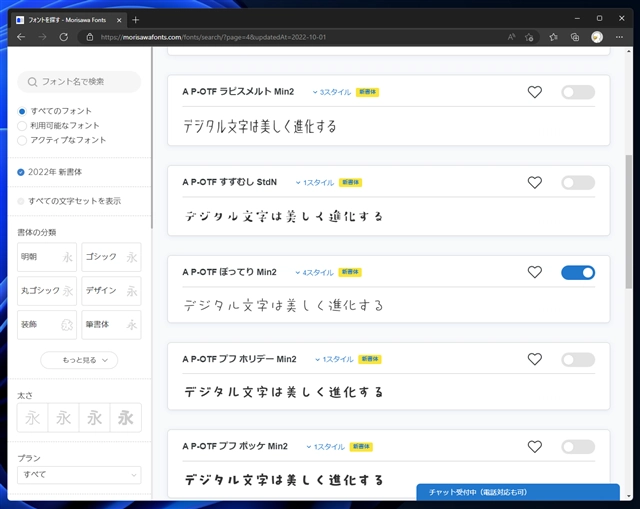Open font title A P-OTF すずむし StdN
Image resolution: width=640 pixels, height=509 pixels.
tap(229, 182)
